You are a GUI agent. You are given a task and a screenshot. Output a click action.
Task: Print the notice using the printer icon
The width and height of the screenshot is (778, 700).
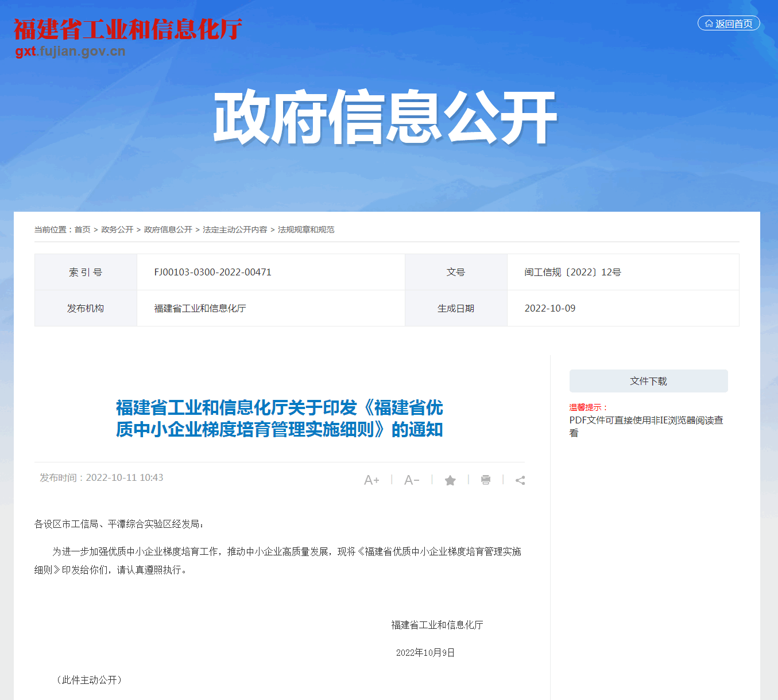(x=486, y=480)
